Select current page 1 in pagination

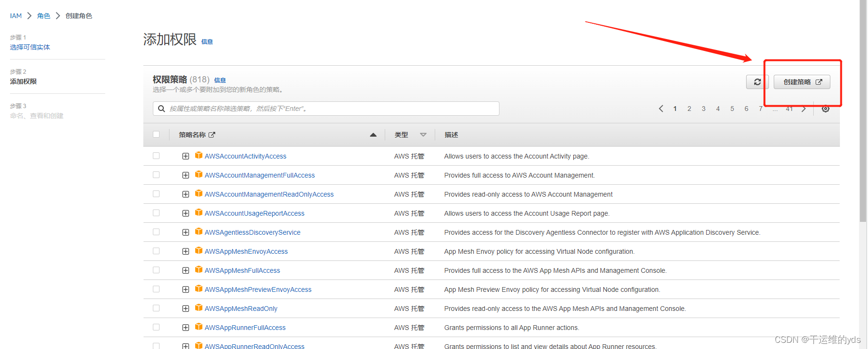click(x=675, y=109)
